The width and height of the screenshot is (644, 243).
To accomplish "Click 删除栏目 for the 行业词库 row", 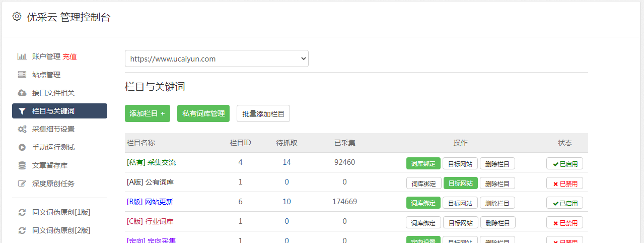I will tap(497, 222).
